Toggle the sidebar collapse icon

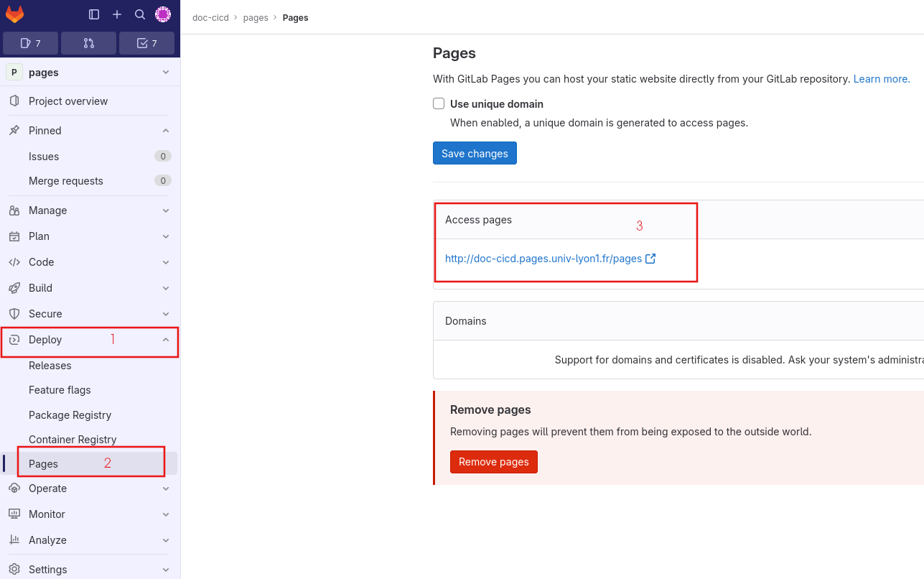(x=94, y=14)
